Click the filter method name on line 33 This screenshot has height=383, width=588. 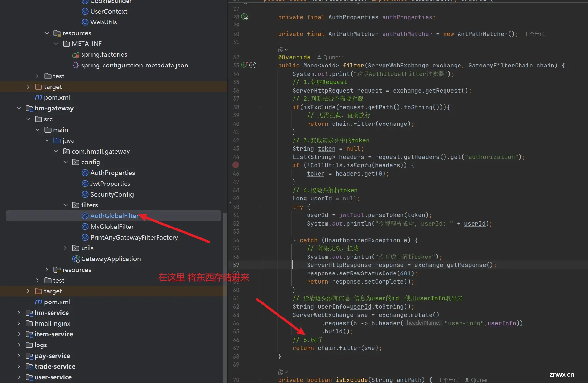coord(354,66)
